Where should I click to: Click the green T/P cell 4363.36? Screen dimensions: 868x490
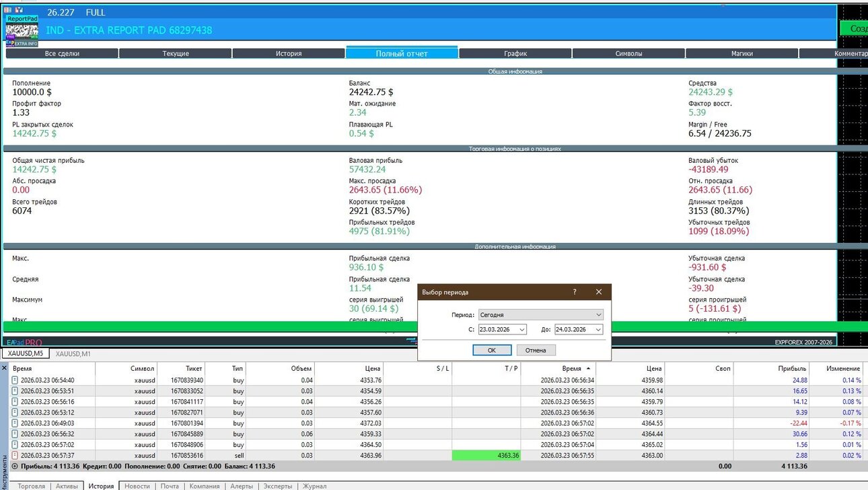(x=486, y=456)
